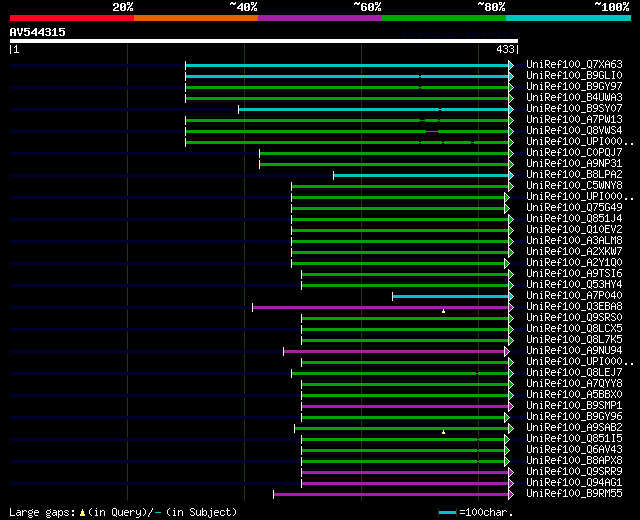Select the UniRef100_Q8LCX5 label
The width and height of the screenshot is (640, 520).
pos(574,329)
